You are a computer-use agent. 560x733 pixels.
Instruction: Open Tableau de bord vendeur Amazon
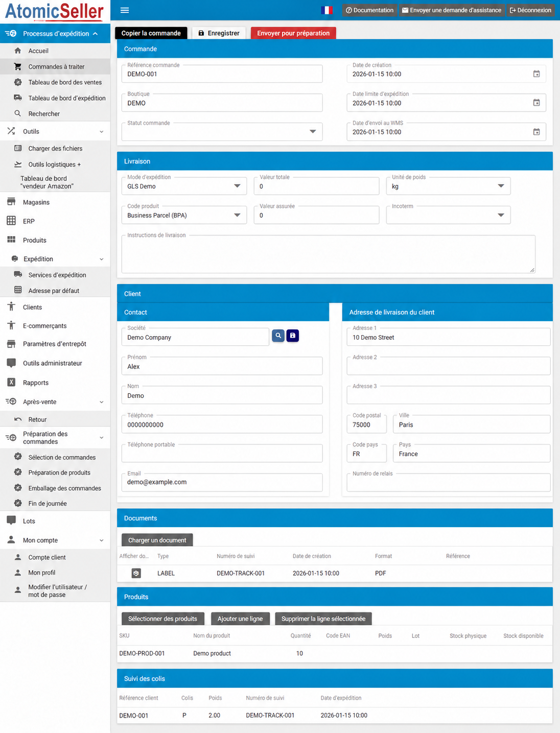[47, 182]
